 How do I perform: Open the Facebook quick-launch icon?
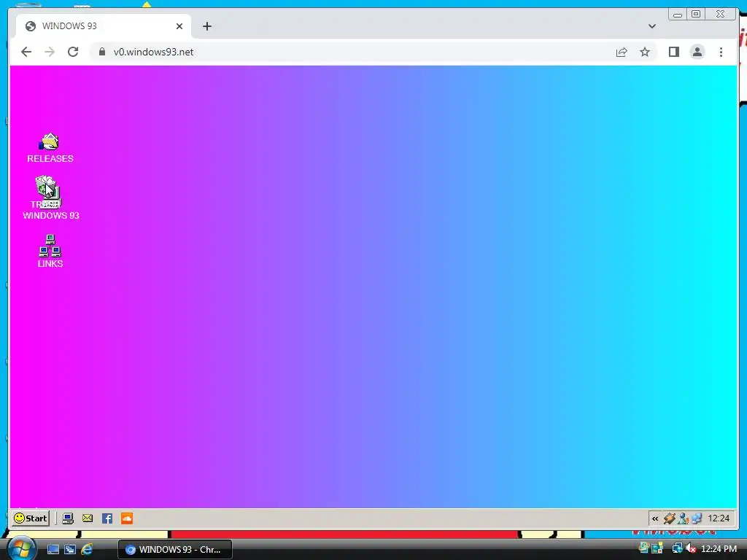pos(107,518)
